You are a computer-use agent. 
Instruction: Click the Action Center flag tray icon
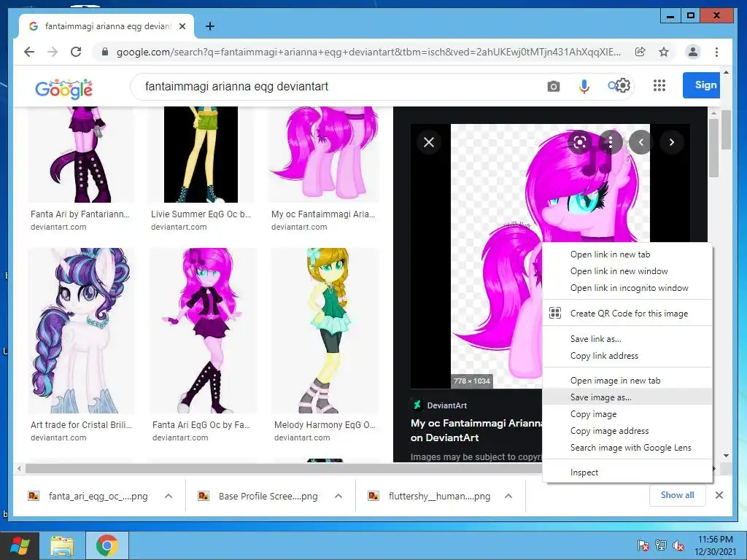(643, 545)
